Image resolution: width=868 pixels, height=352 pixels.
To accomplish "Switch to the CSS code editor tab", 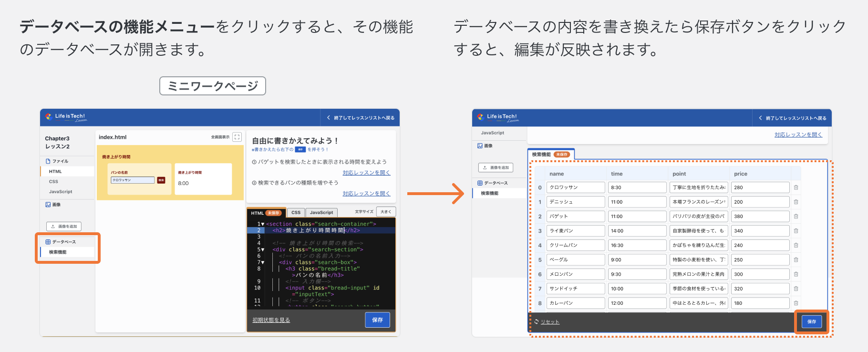I will (296, 213).
